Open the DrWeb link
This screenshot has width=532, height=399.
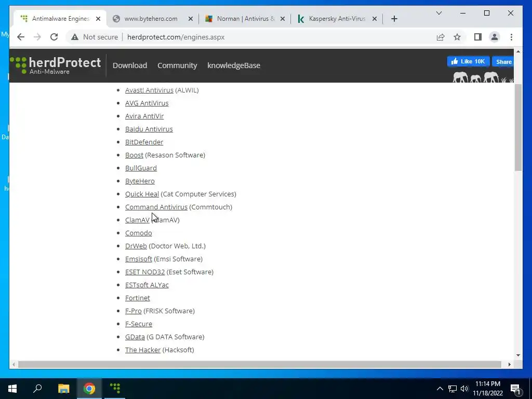click(x=136, y=246)
